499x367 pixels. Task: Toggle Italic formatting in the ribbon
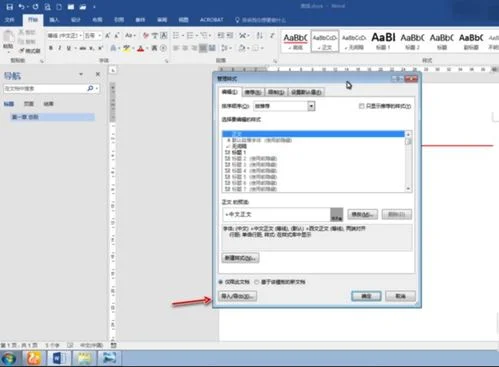[x=60, y=48]
